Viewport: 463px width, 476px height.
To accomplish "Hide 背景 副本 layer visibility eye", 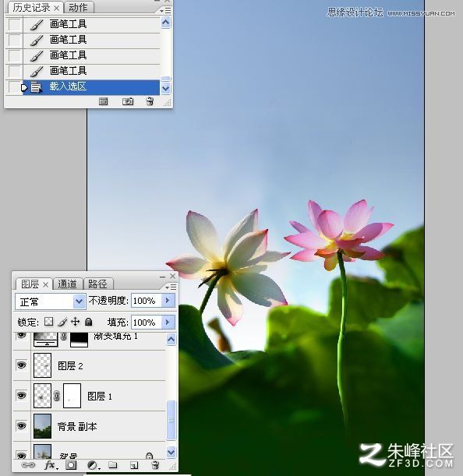I will 21,425.
